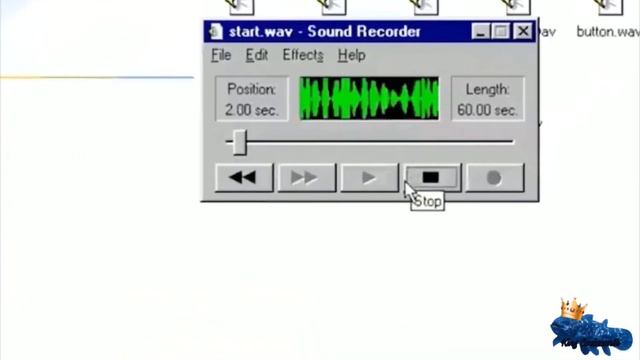
Task: Click the start.wav - Sound Recorder title text
Action: click(x=324, y=31)
